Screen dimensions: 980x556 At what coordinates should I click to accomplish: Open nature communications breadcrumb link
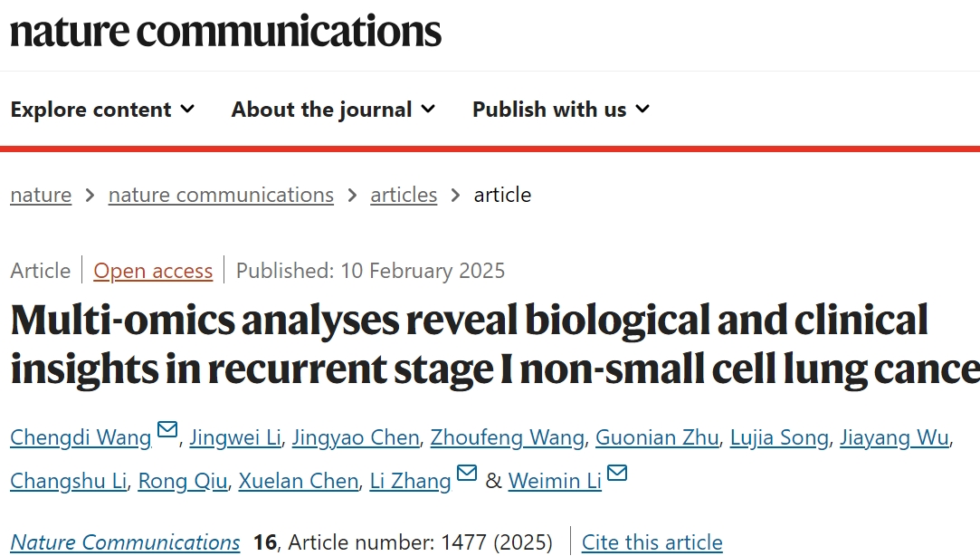221,195
